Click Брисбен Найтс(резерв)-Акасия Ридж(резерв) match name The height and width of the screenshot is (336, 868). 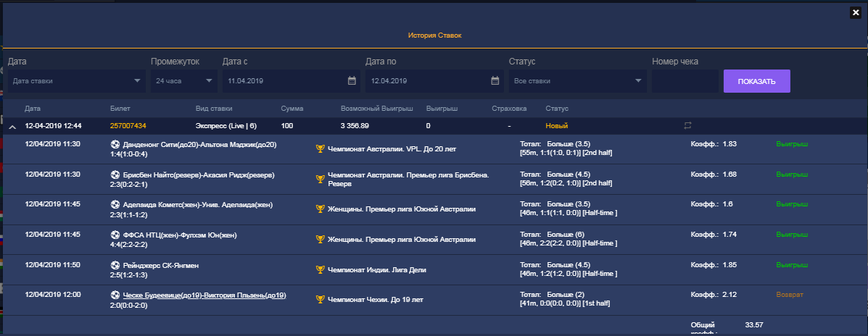[x=199, y=175]
